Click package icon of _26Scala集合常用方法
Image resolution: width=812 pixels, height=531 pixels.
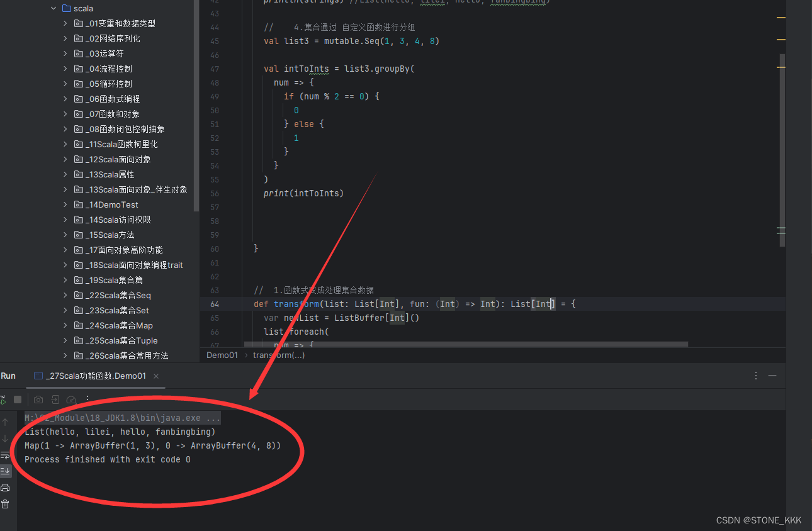point(79,355)
